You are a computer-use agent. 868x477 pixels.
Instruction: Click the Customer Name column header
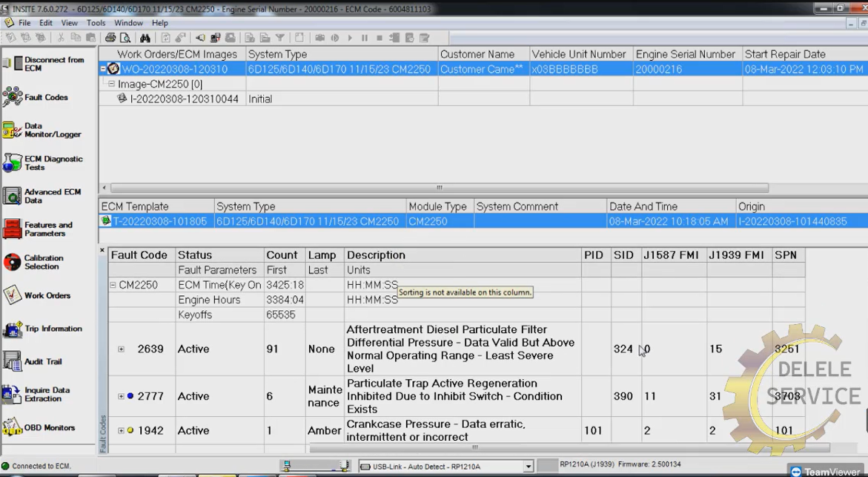pos(484,54)
